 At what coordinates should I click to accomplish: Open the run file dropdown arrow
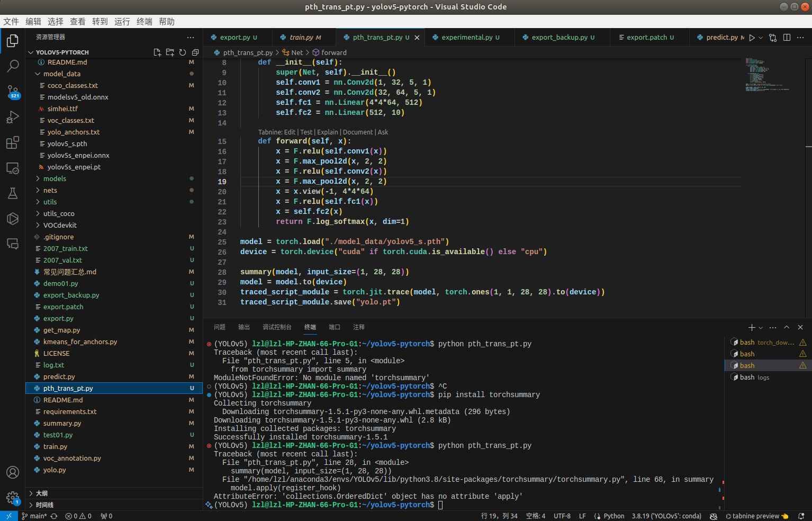[x=761, y=38]
